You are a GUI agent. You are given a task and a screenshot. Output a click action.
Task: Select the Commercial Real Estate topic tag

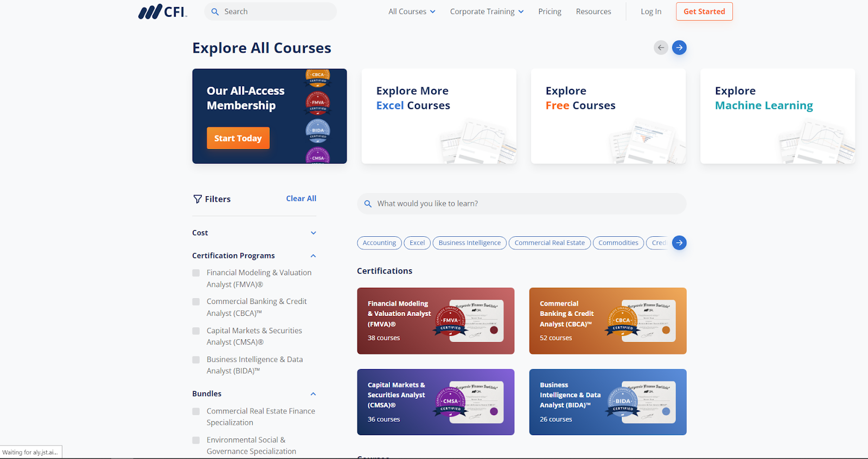tap(550, 243)
